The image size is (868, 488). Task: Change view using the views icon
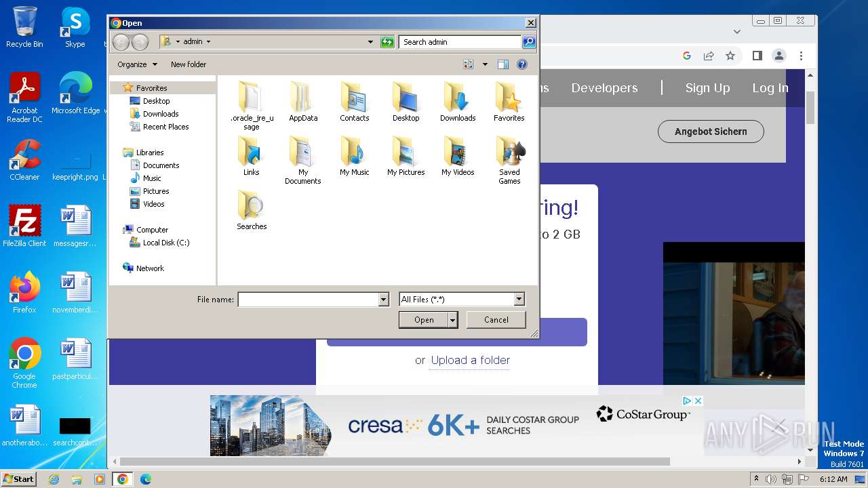click(x=468, y=64)
